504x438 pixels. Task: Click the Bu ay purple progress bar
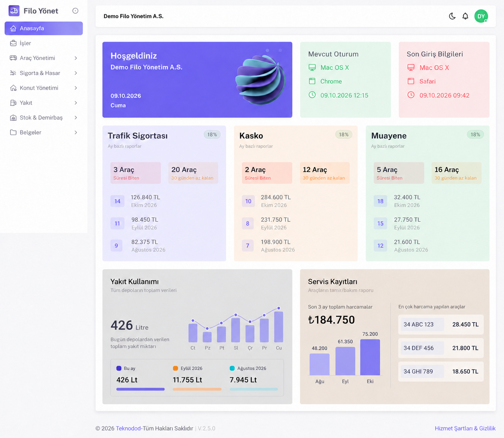[140, 389]
